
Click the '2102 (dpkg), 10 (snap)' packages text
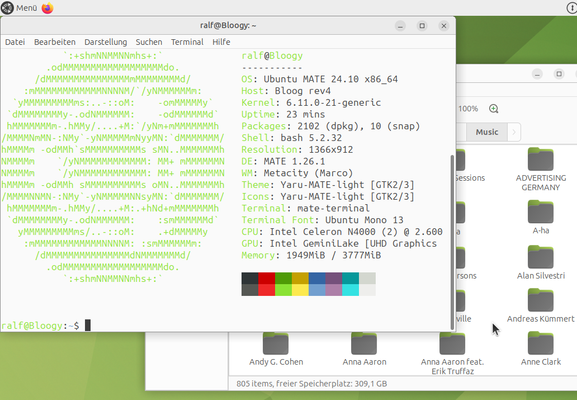coord(358,126)
